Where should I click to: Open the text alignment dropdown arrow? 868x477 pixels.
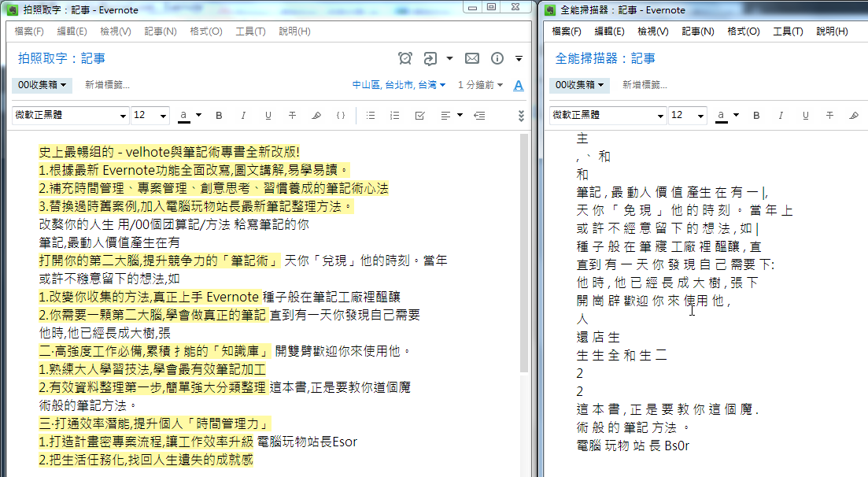(x=460, y=115)
